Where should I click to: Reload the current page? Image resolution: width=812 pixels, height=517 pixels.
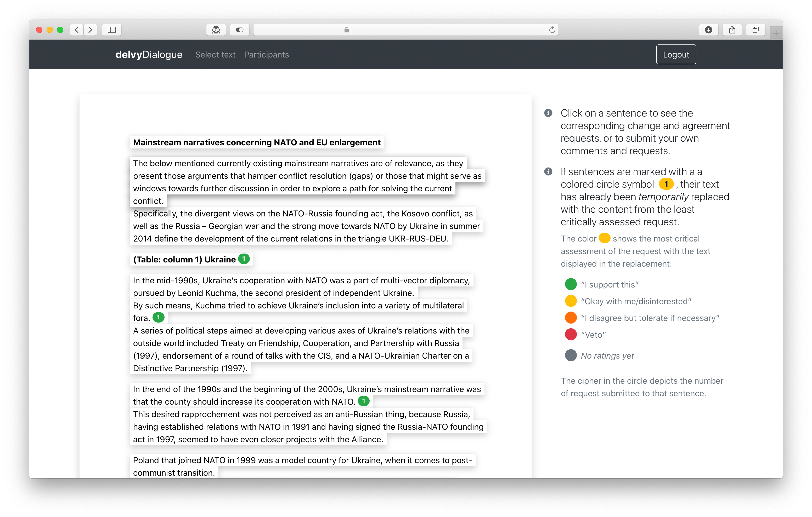[552, 30]
